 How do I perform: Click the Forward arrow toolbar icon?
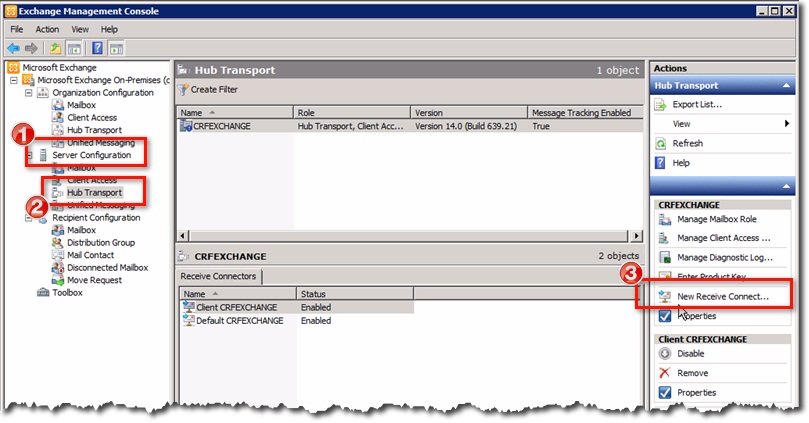pos(31,48)
